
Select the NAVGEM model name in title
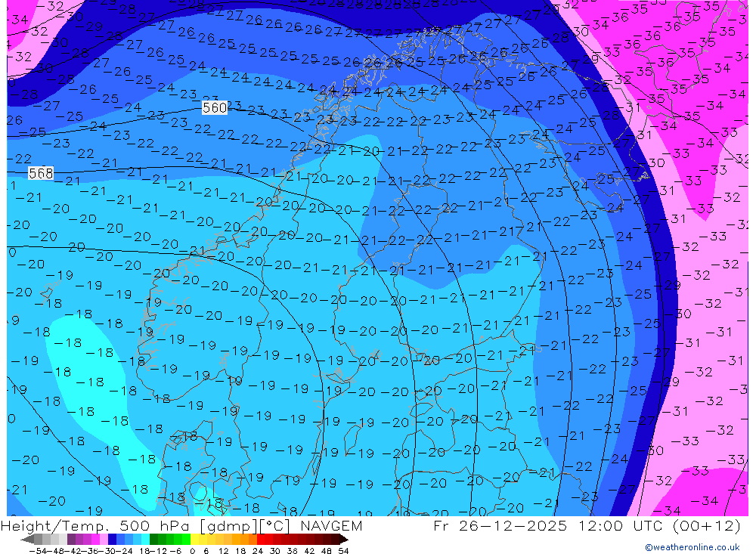point(331,525)
